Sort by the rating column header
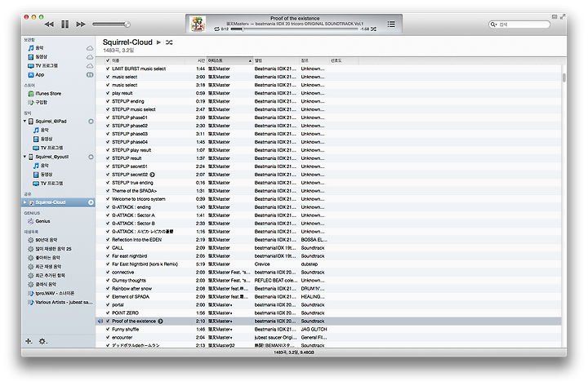This screenshot has height=386, width=588. (344, 60)
